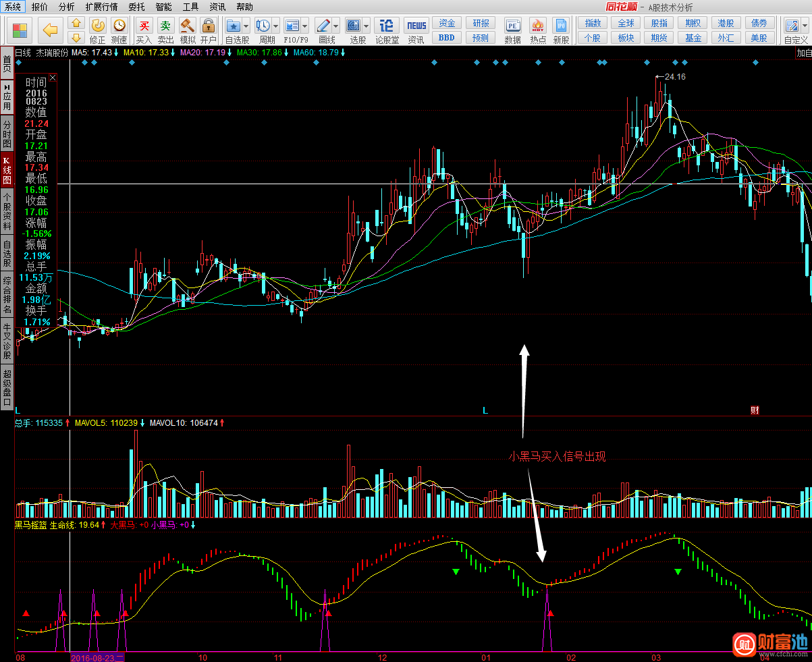Click the 2016-08-23 date axis label
The width and height of the screenshot is (812, 662).
click(99, 657)
